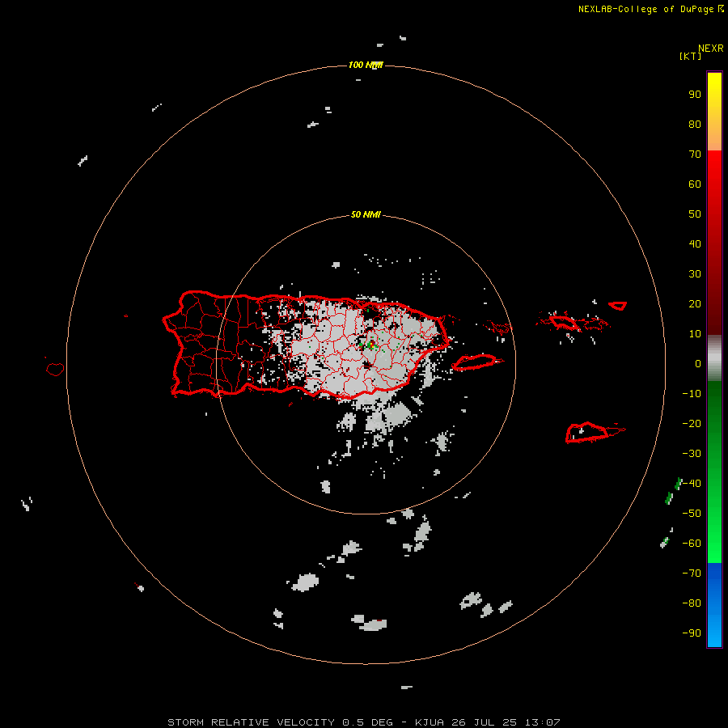The height and width of the screenshot is (728, 728).
Task: Click the small Mona island outline west
Action: [55, 369]
